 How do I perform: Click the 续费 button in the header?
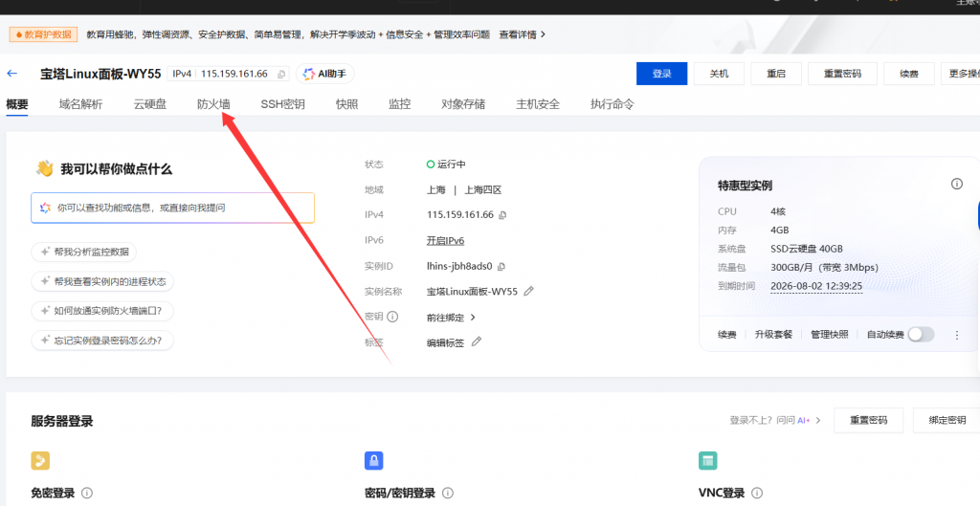[x=909, y=74]
